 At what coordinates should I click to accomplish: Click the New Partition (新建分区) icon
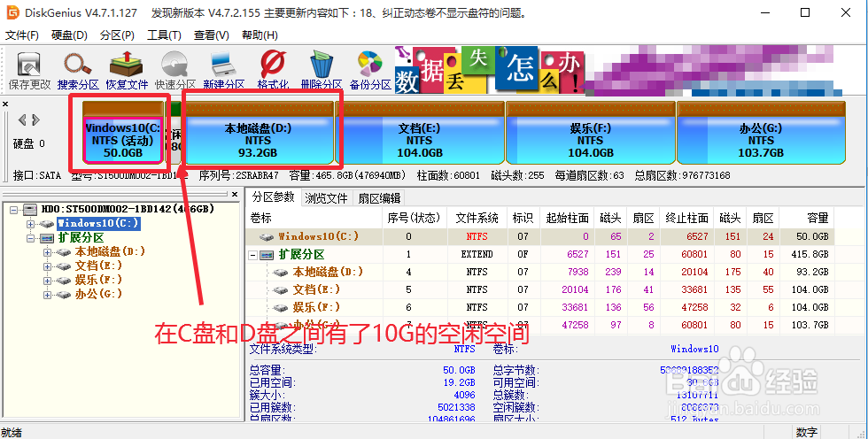coord(224,64)
